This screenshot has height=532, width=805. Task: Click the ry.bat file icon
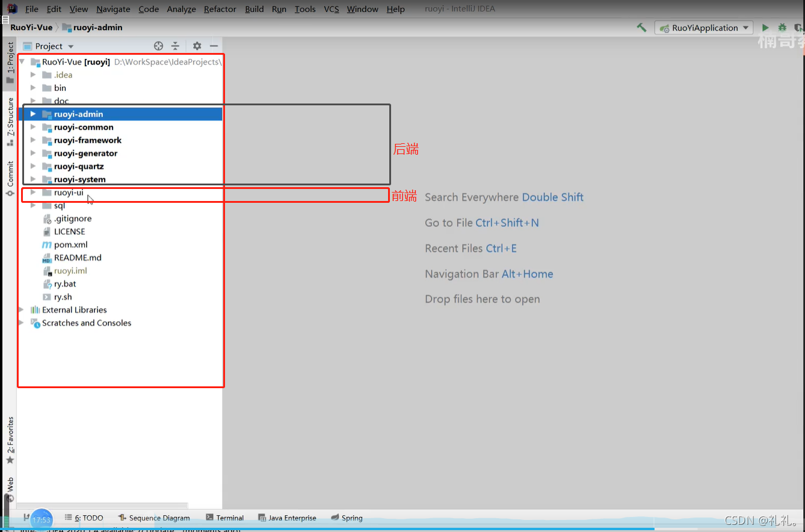[48, 284]
